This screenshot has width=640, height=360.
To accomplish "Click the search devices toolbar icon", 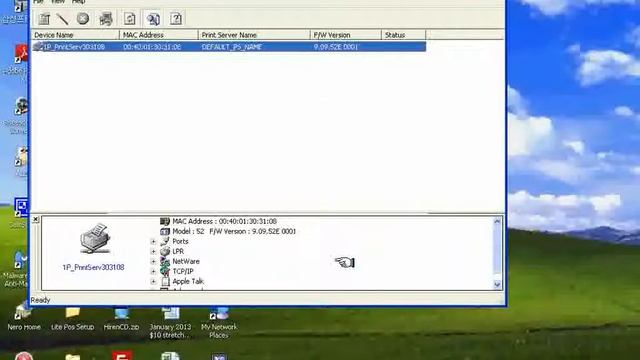I will coord(153,19).
